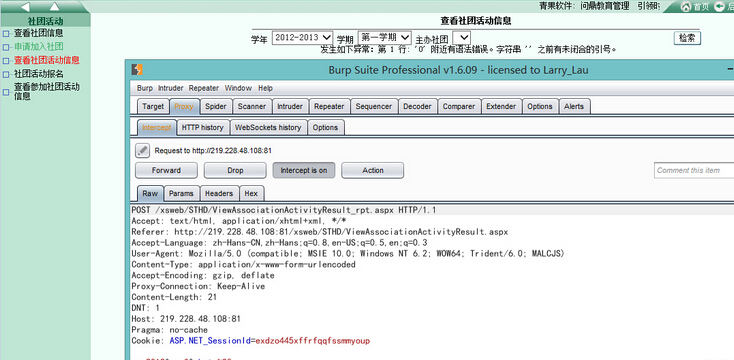Click the Comment this item field
Viewport: 734px width, 360px height.
694,170
